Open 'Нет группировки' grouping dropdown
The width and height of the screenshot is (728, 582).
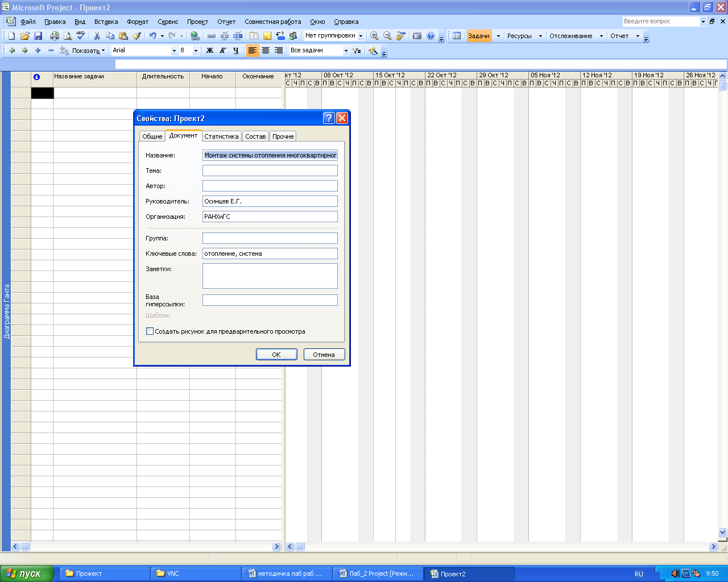(x=361, y=36)
